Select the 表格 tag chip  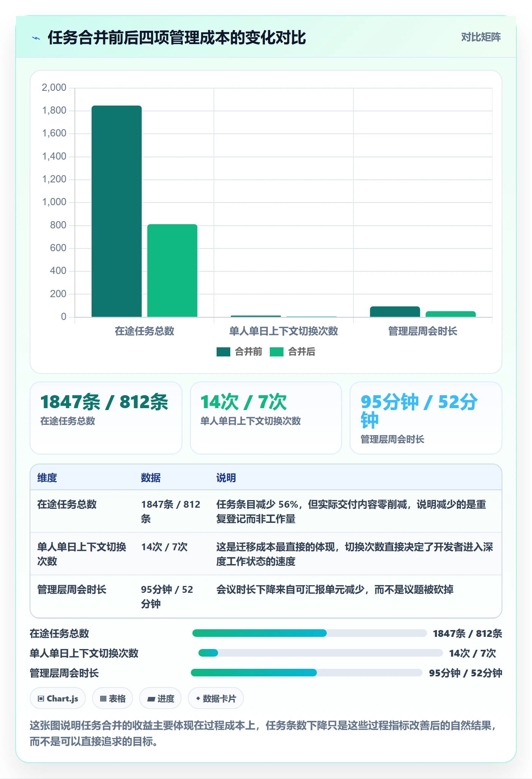tap(112, 698)
